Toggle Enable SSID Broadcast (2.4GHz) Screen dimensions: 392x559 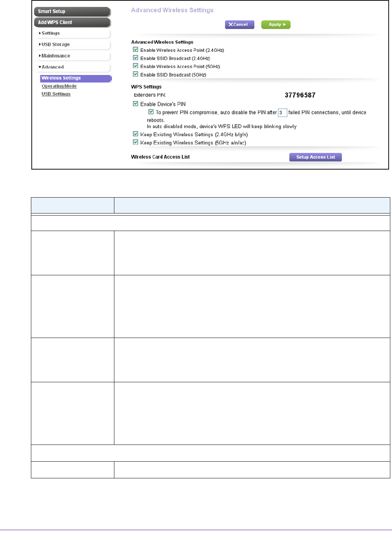pos(135,58)
